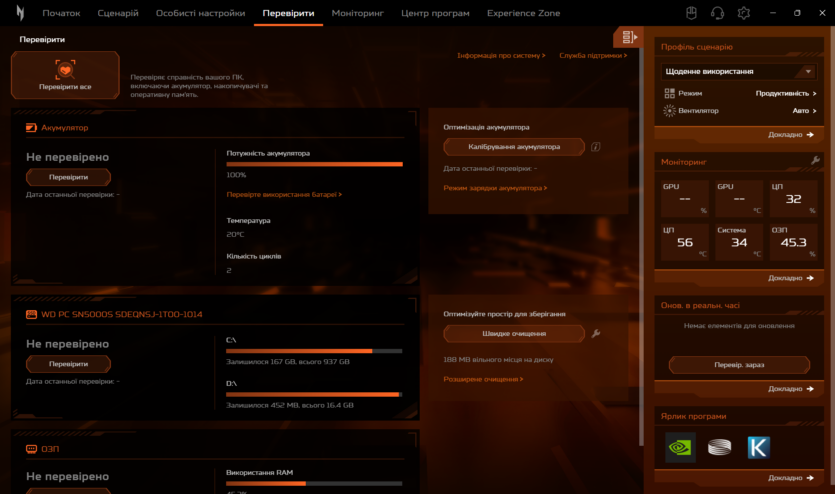Open settings with the gear icon
This screenshot has width=835, height=494.
click(x=743, y=13)
